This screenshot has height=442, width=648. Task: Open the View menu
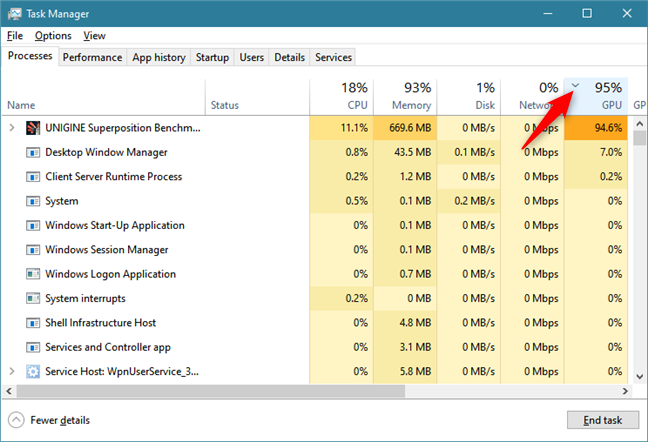94,36
